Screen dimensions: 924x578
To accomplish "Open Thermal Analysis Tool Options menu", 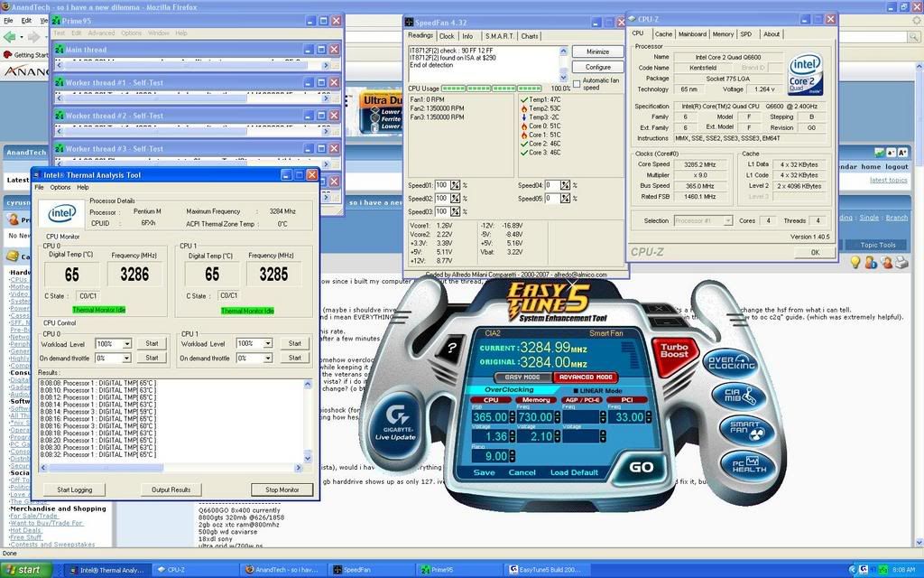I will [x=60, y=188].
